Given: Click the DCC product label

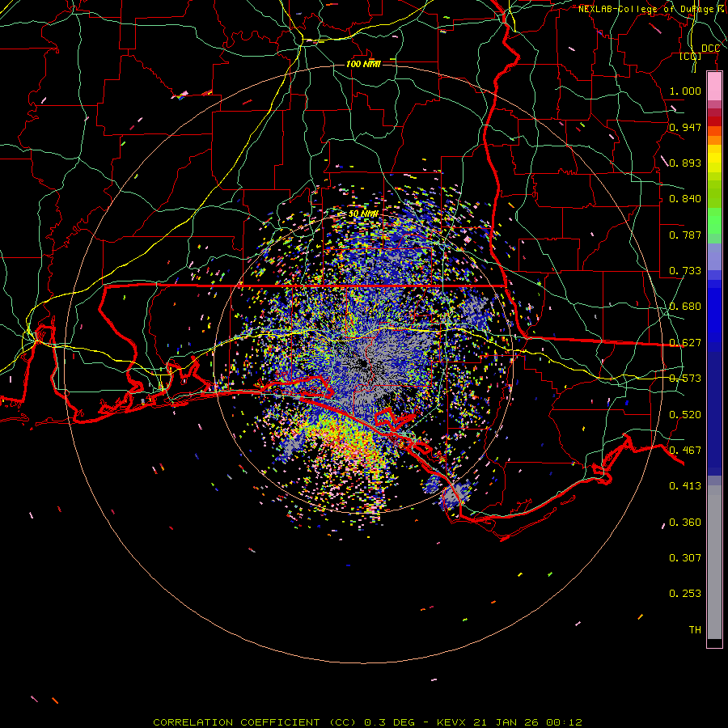Looking at the screenshot, I should [x=710, y=49].
